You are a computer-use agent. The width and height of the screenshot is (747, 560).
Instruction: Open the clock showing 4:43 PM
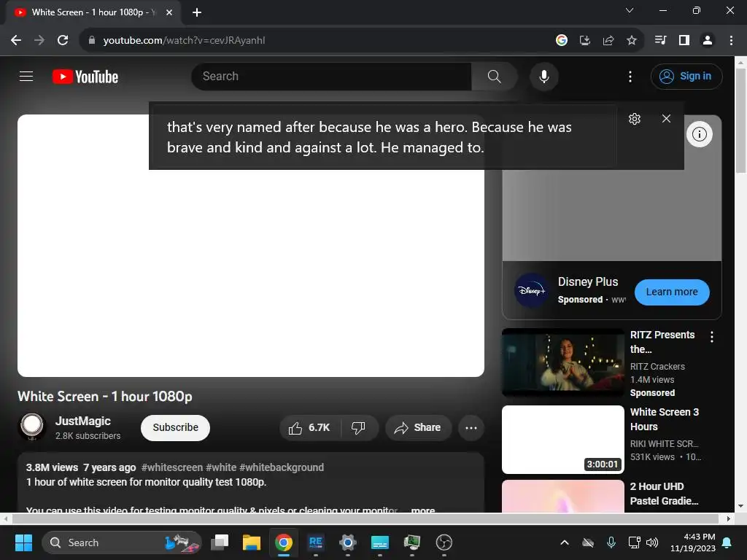pyautogui.click(x=692, y=542)
